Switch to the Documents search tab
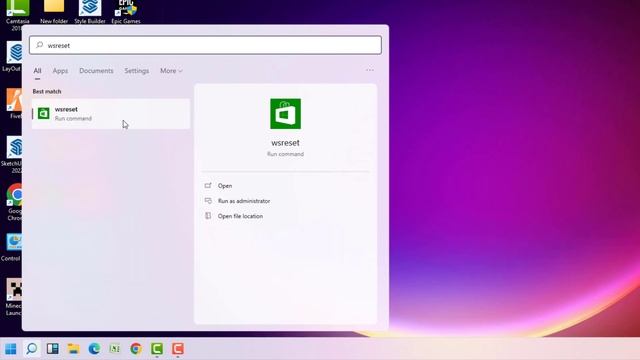This screenshot has width=640, height=360. tap(96, 71)
